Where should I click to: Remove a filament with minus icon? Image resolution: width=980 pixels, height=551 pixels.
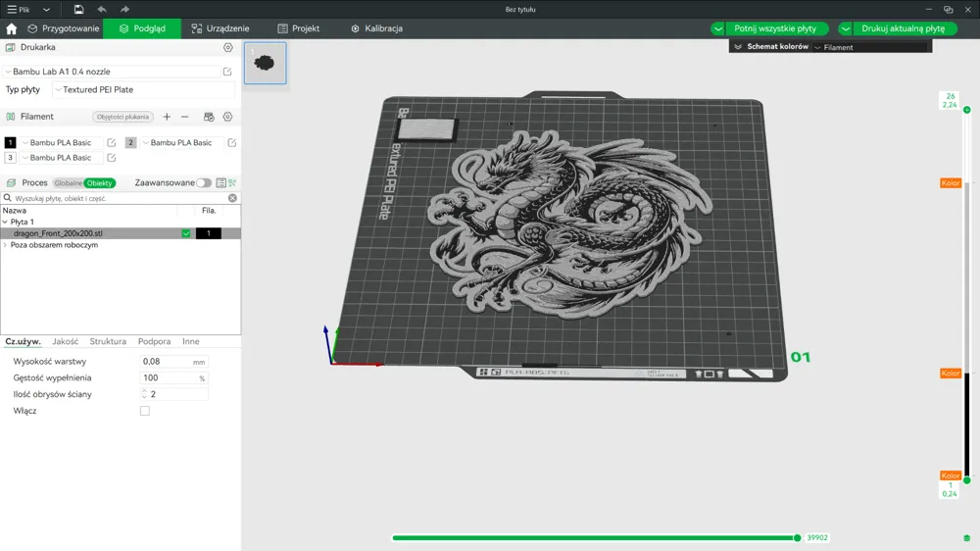pos(185,117)
